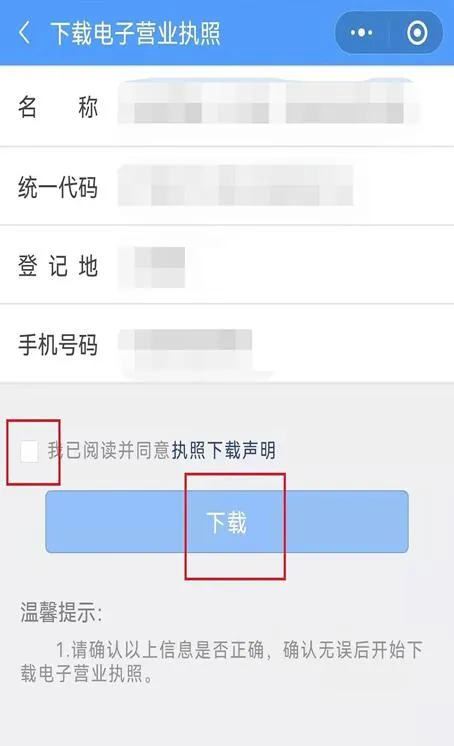Go back using the header arrow
Screen dimensions: 454x746
click(24, 33)
